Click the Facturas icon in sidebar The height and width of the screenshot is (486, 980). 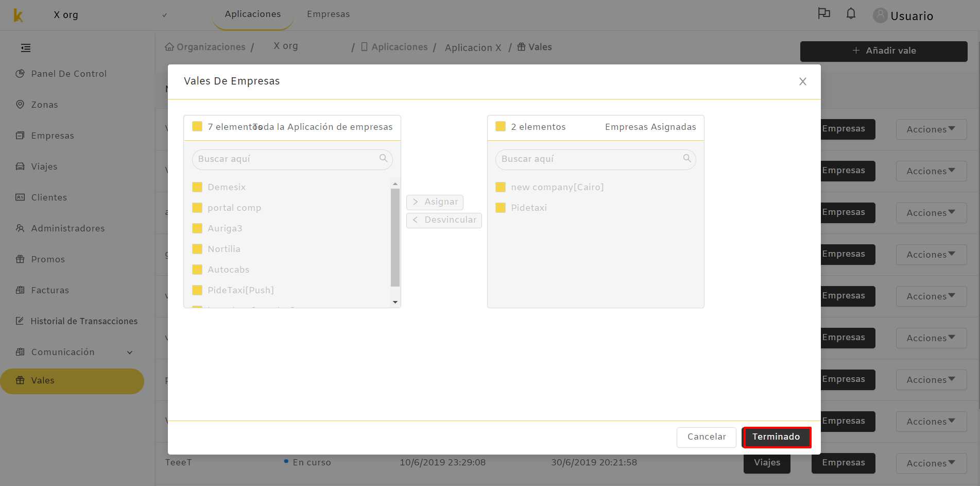tap(20, 290)
